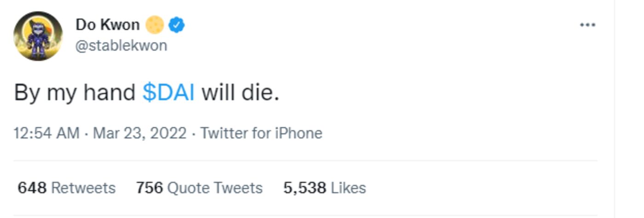Screen dimensions: 644x218
Task: Open the three-dot more options menu
Action: 587,25
